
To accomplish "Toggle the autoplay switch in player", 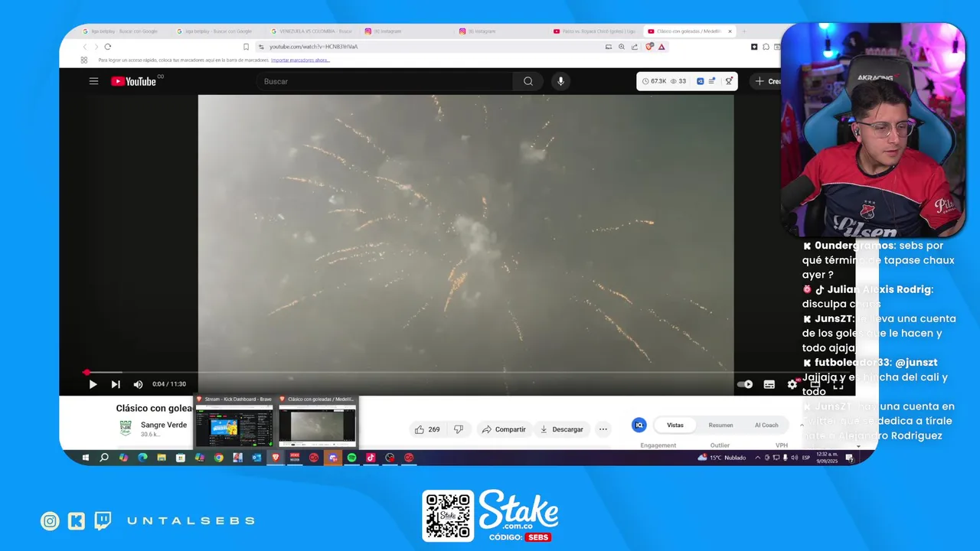I will (x=744, y=384).
